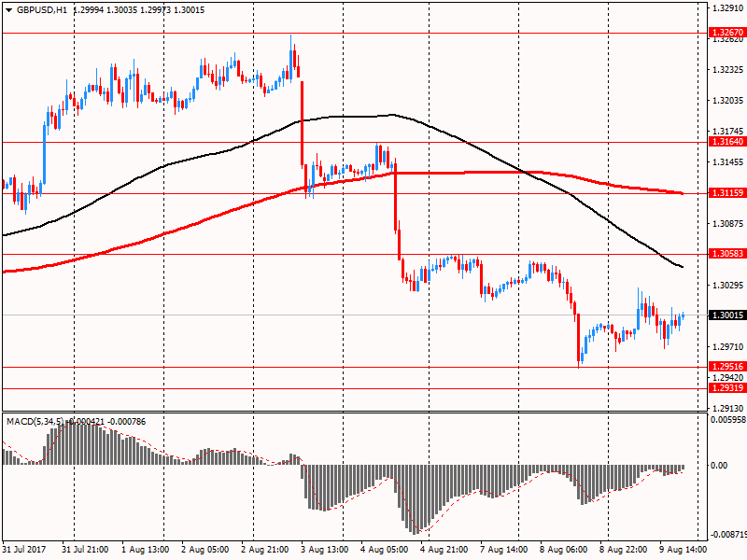Image resolution: width=747 pixels, height=560 pixels.
Task: Click the time label 9 Aug 14:00
Action: (x=683, y=550)
